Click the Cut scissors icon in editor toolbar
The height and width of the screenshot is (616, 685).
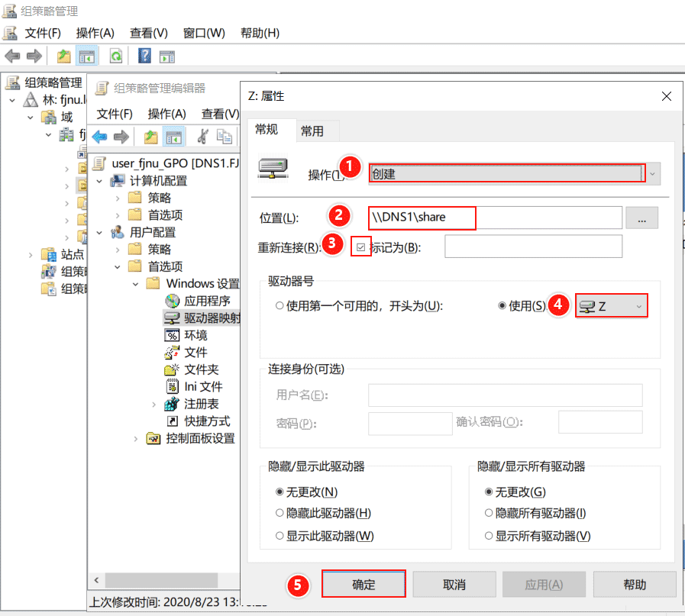pos(202,137)
